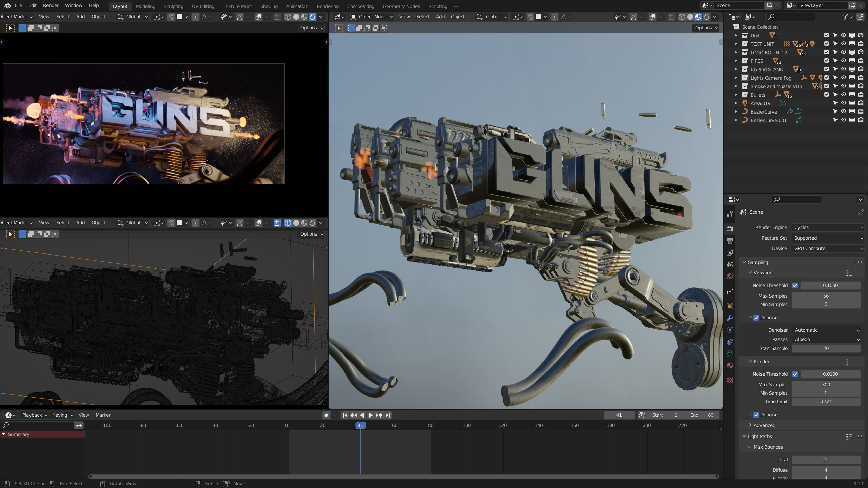Hide the PIPES collection in viewport (eye icon)
This screenshot has height=488, width=868.
pyautogui.click(x=843, y=61)
